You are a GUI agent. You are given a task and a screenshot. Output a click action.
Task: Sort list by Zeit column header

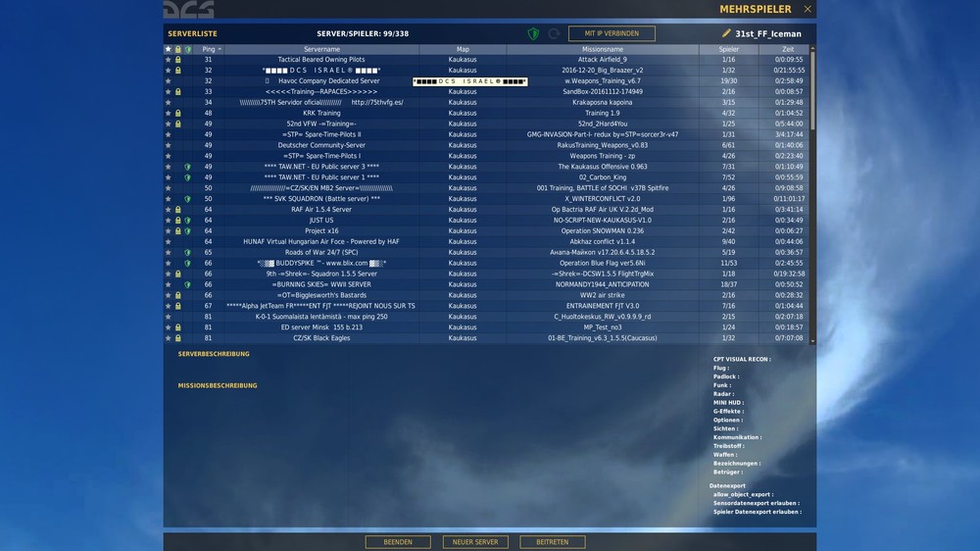[x=788, y=49]
